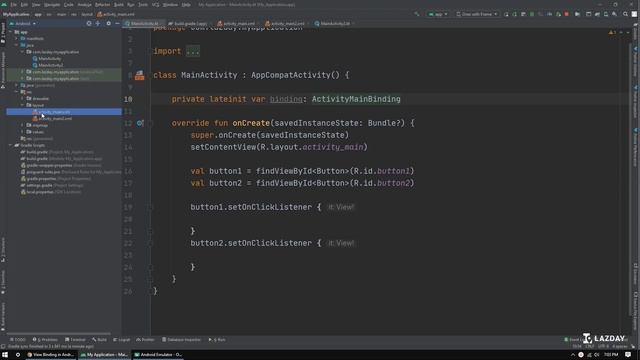Open the Build Variants side tab

3,317
